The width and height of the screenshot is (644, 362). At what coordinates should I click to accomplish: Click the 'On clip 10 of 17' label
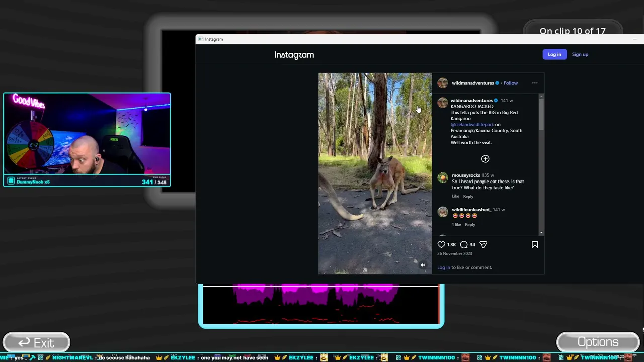pos(573,31)
